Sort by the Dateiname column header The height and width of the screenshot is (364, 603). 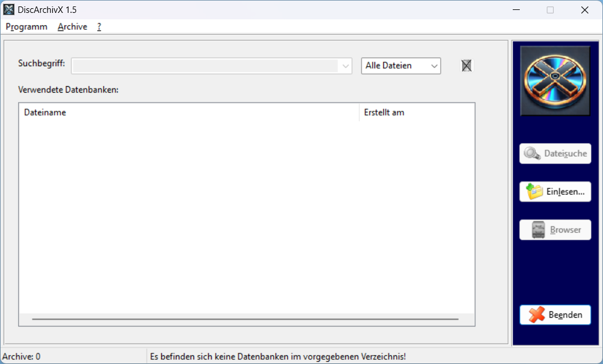[x=189, y=113]
